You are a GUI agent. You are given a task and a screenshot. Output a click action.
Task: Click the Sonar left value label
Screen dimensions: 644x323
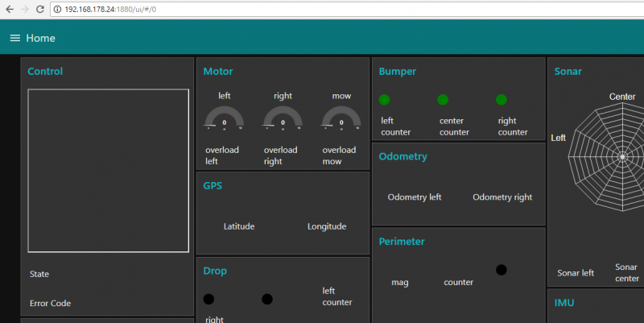click(576, 273)
